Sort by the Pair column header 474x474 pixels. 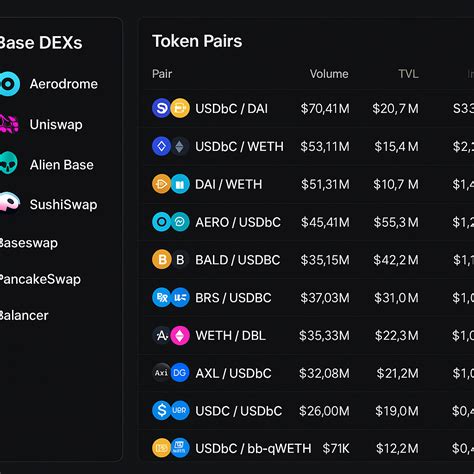(x=162, y=74)
